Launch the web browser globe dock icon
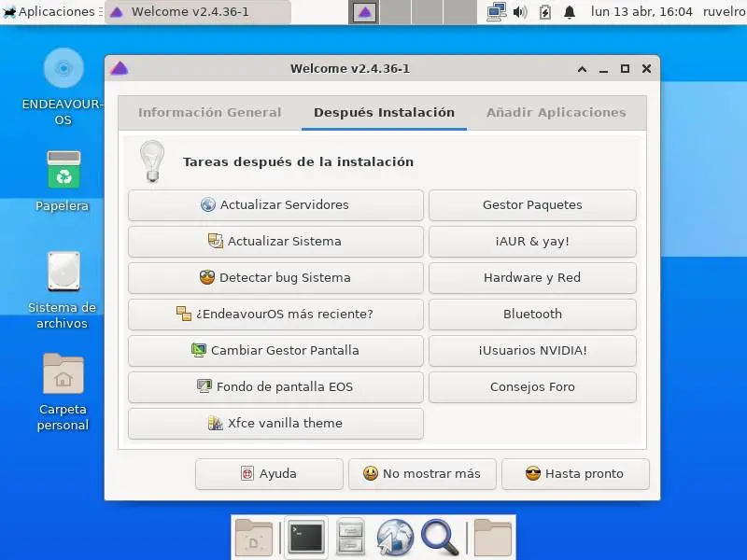747x560 pixels. (x=395, y=538)
